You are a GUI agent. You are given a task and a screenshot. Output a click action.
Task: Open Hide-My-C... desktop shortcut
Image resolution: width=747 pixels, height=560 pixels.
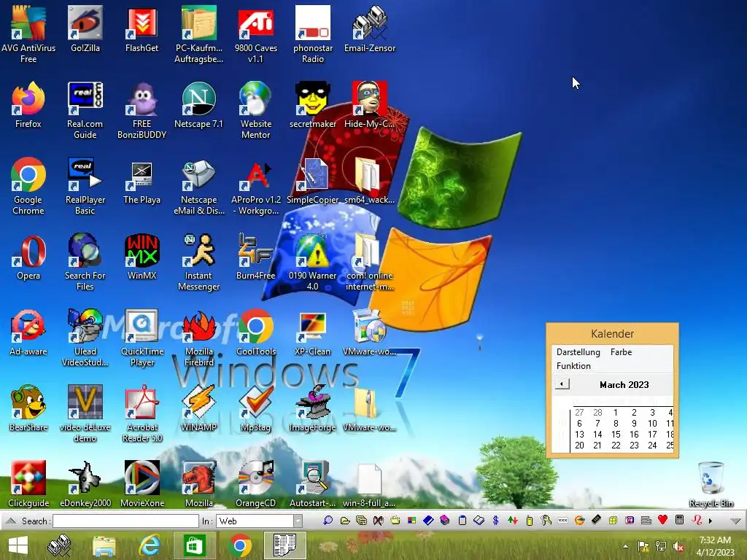coord(370,105)
